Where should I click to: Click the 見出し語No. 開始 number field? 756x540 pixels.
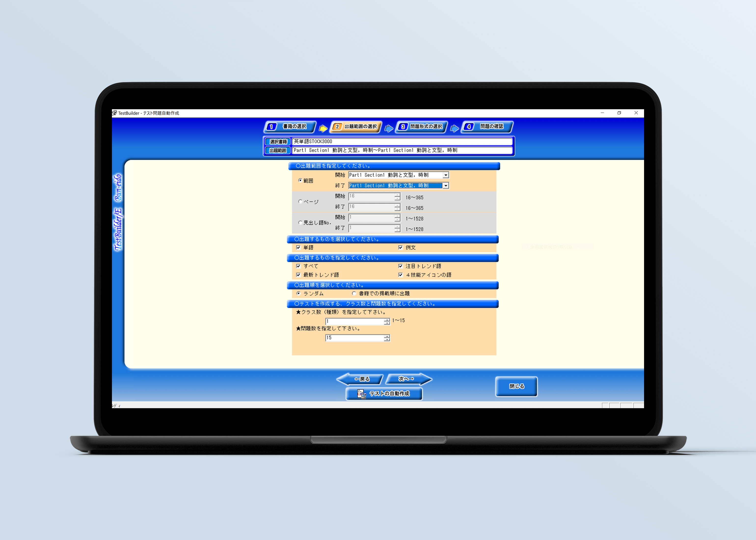pos(371,218)
